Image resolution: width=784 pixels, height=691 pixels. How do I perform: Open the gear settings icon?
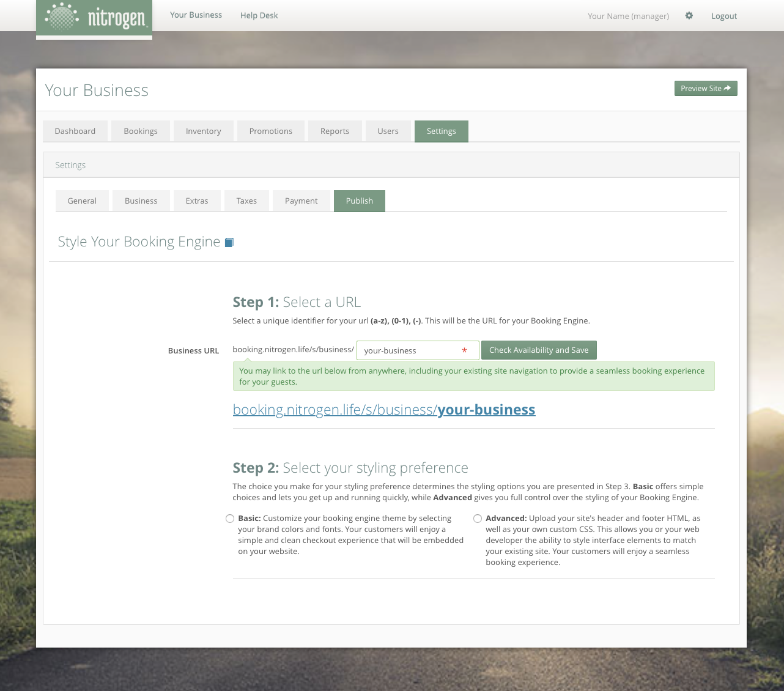pos(689,16)
